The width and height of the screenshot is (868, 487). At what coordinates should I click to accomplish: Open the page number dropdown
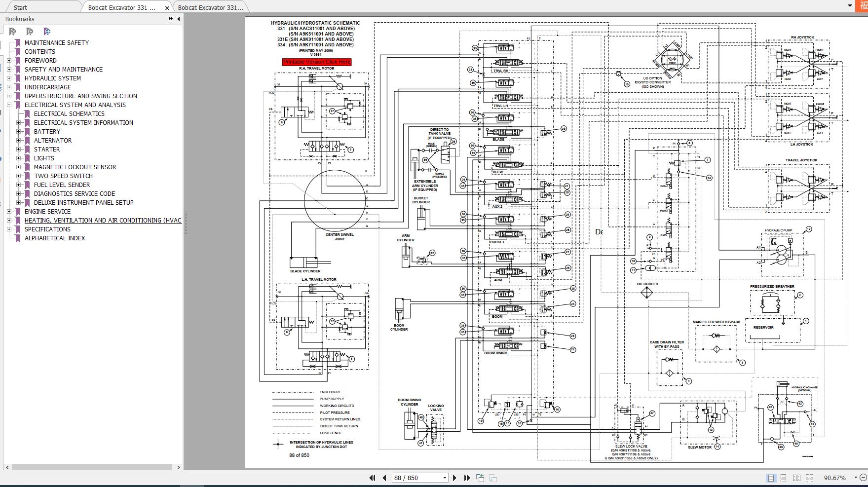(445, 478)
